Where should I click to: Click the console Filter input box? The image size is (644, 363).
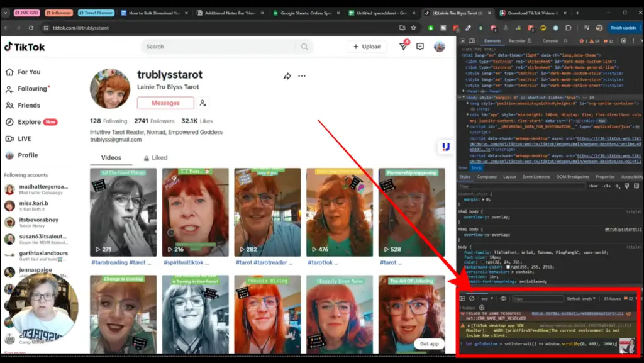(x=537, y=299)
